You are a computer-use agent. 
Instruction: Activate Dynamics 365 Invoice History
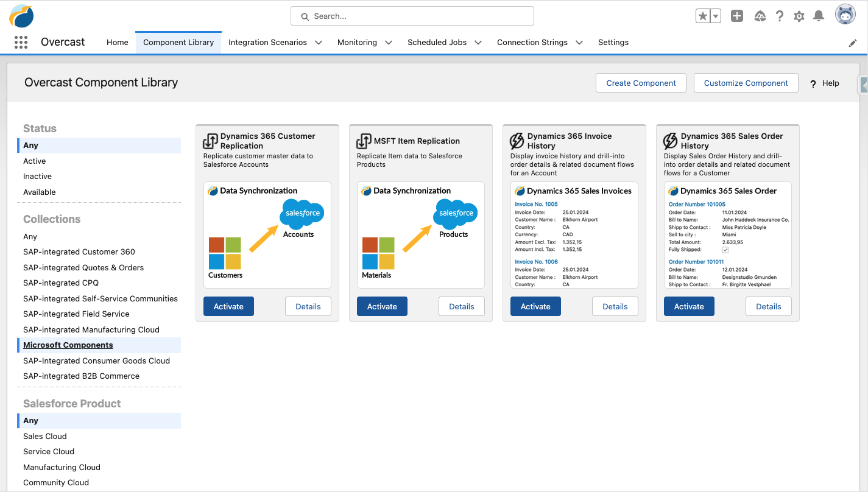pyautogui.click(x=535, y=306)
